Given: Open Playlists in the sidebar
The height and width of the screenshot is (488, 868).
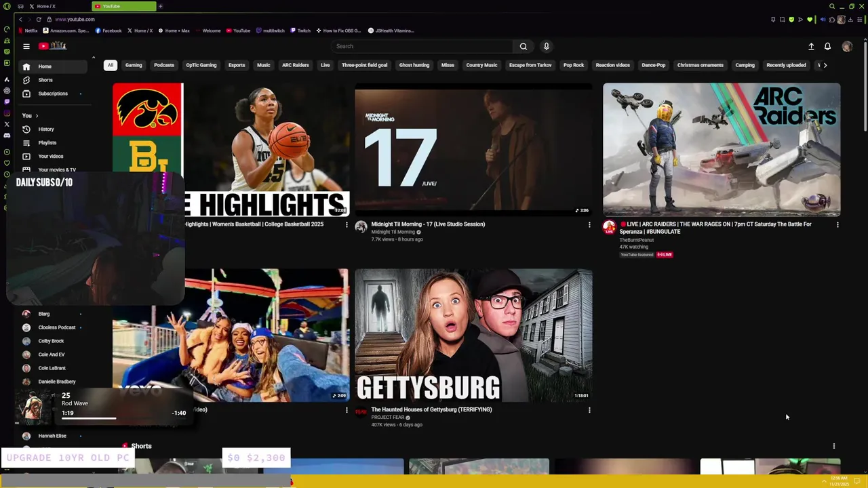Looking at the screenshot, I should (53, 143).
